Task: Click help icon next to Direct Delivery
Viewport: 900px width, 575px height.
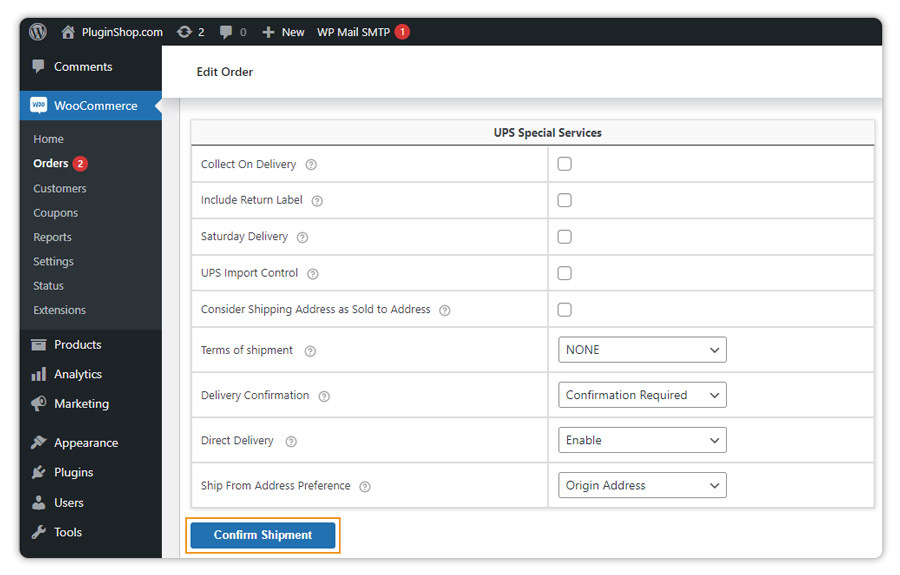Action: pos(291,441)
